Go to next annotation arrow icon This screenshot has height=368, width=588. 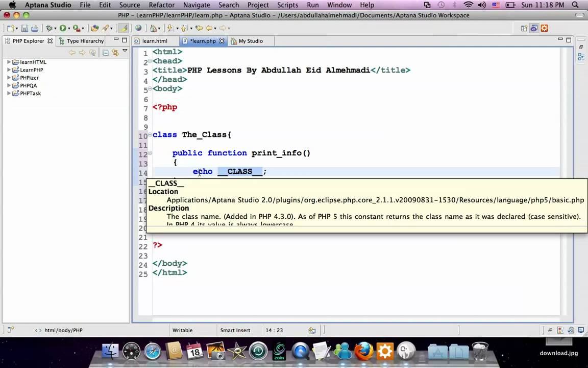pos(170,28)
